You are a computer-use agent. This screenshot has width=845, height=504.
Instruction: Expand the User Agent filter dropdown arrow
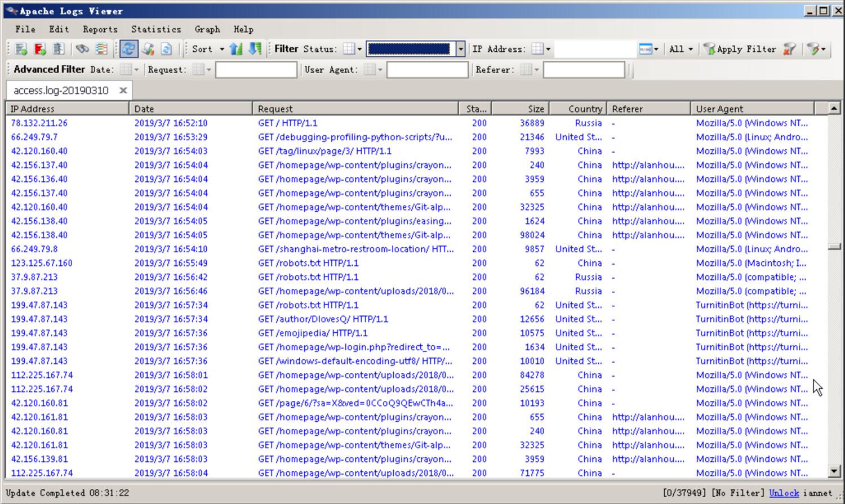coord(380,70)
